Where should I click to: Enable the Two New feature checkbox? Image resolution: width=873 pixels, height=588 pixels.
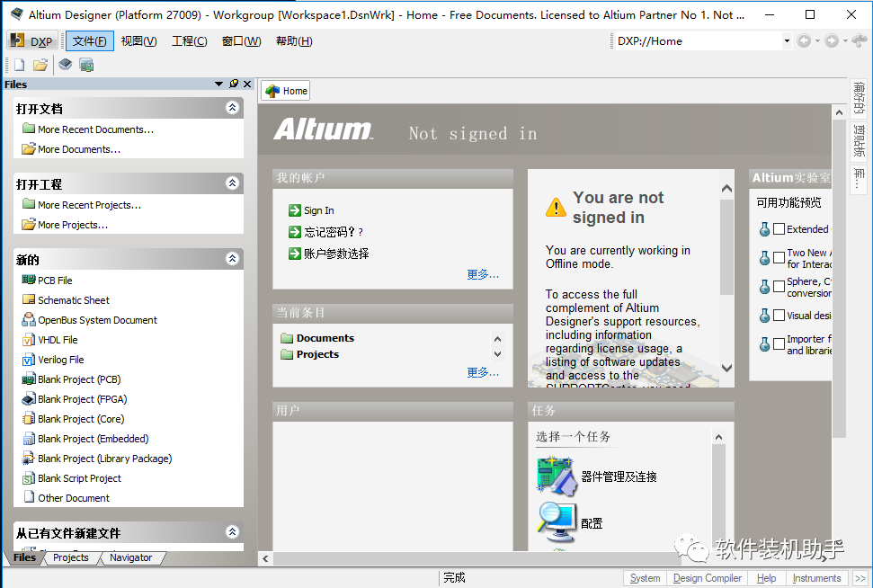(x=779, y=258)
